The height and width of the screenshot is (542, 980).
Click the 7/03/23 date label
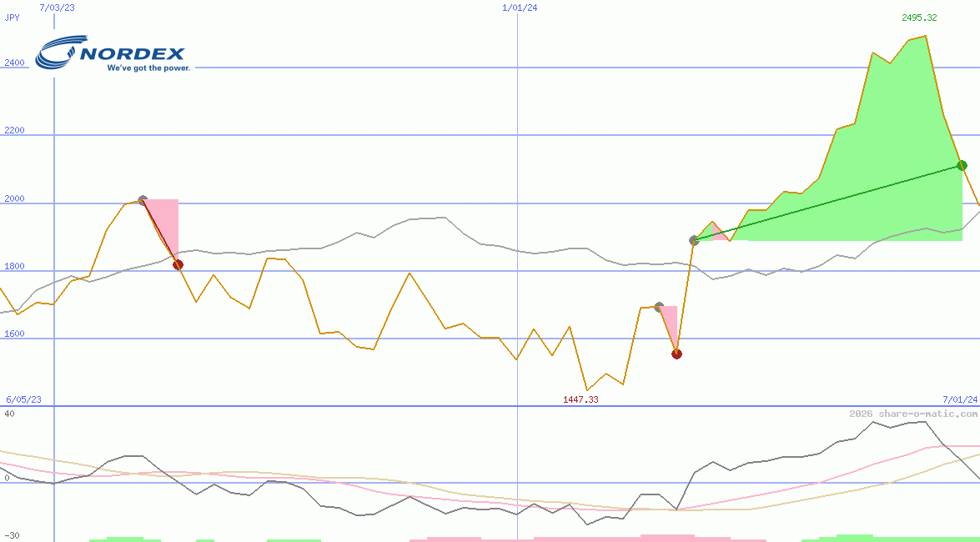[x=56, y=8]
